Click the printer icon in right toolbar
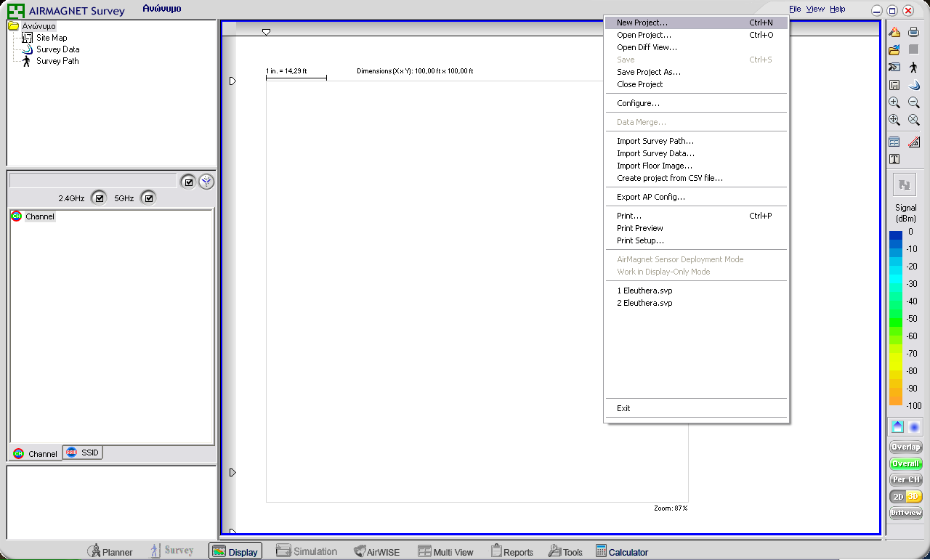 point(914,32)
